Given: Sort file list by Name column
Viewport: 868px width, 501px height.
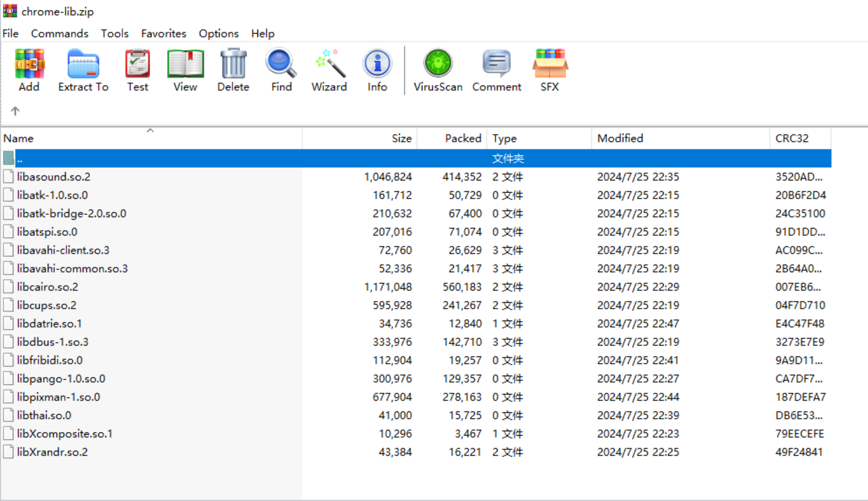Looking at the screenshot, I should tap(19, 138).
